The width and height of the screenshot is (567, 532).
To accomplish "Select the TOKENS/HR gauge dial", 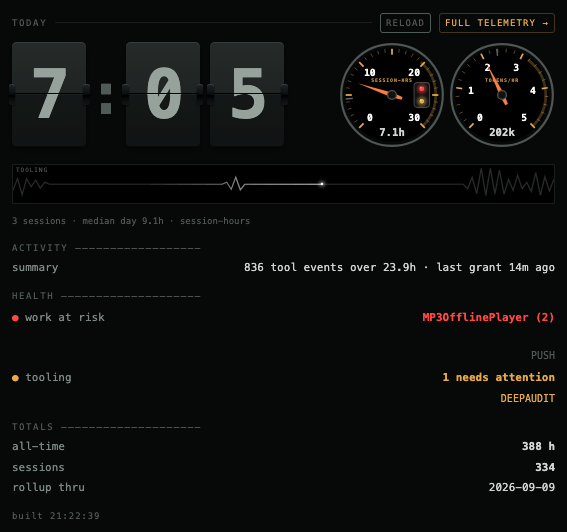I will click(502, 95).
